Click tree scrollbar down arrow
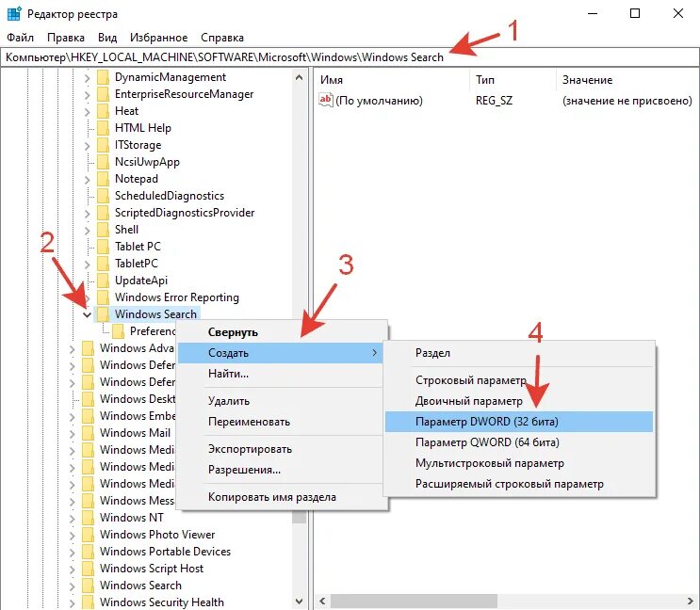The width and height of the screenshot is (700, 610). [300, 602]
